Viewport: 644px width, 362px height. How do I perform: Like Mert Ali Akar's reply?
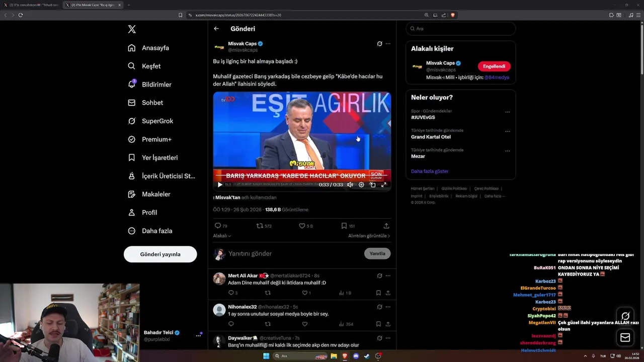306,293
